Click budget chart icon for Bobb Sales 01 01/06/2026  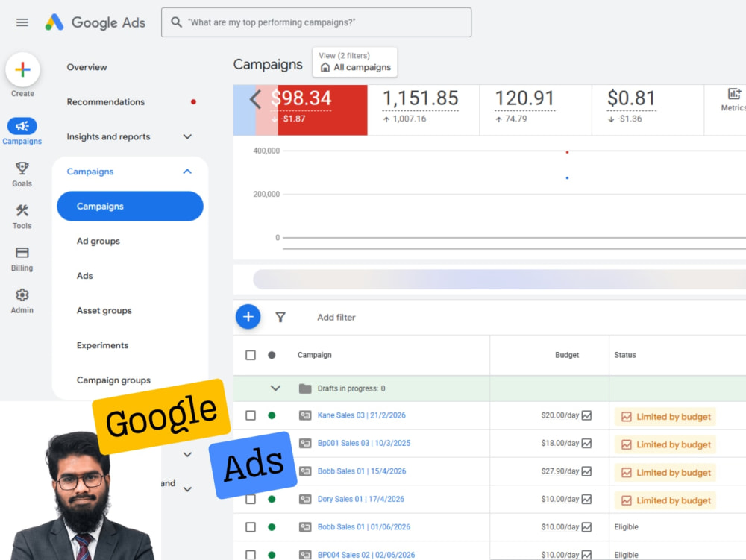coord(586,526)
